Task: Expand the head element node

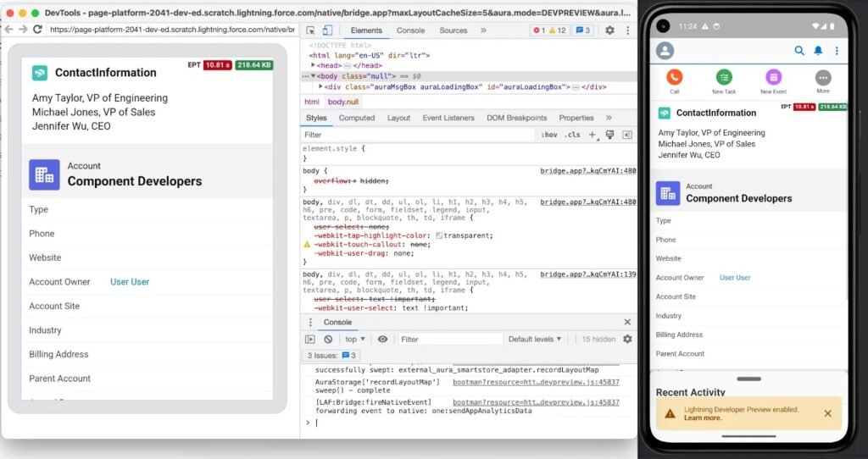Action: 314,65
